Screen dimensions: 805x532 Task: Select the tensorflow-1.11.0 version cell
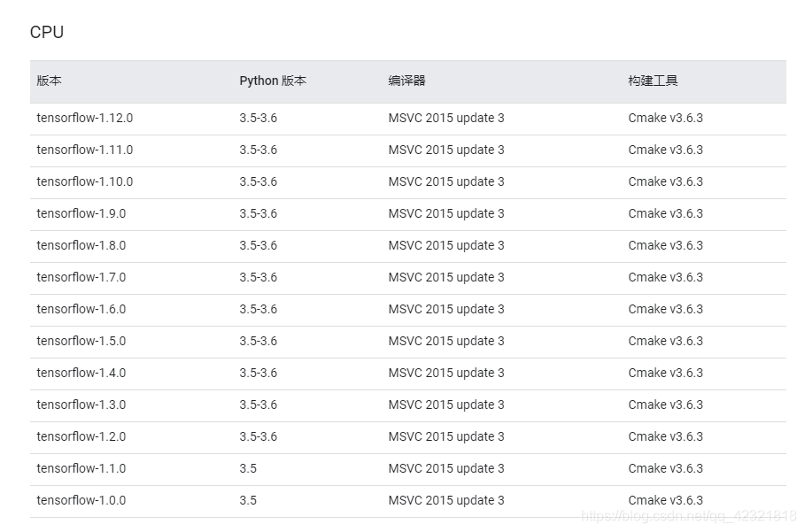(85, 150)
